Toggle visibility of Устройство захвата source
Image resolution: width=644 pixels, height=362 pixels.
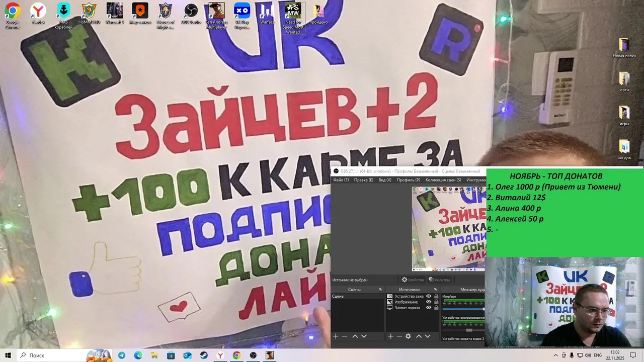[x=429, y=296]
